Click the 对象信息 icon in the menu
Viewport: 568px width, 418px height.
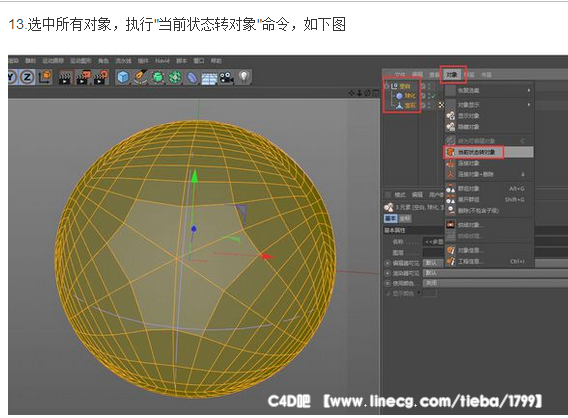(x=450, y=250)
